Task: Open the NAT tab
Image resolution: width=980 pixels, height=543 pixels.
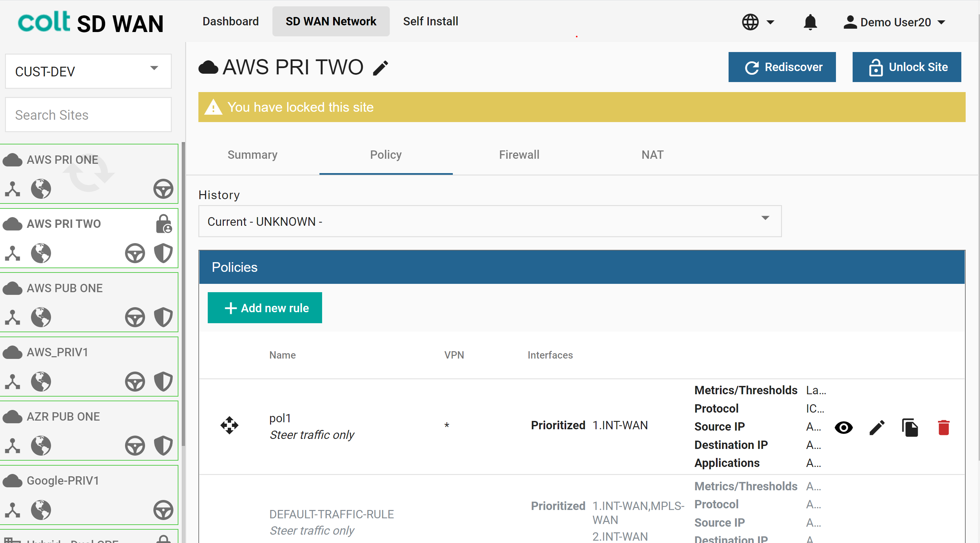Action: click(x=653, y=155)
